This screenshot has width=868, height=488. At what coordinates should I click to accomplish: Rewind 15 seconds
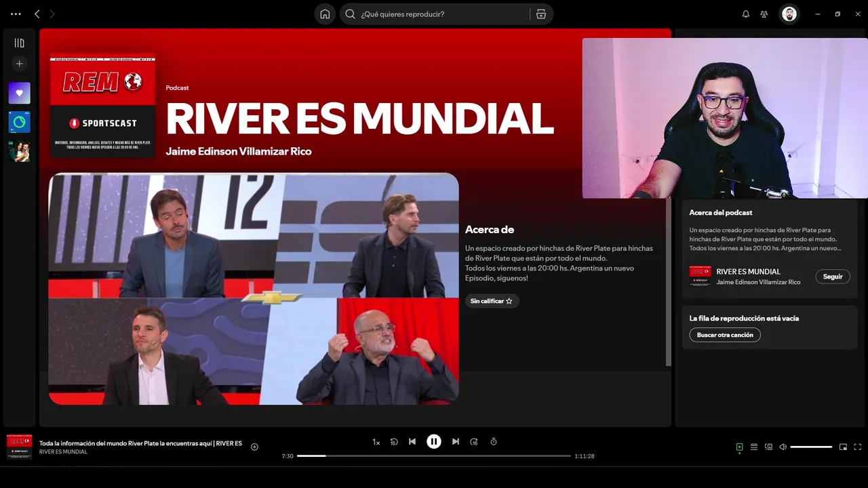(x=394, y=442)
